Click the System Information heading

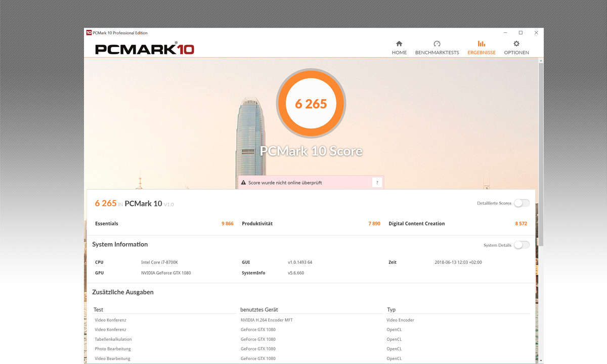click(120, 244)
